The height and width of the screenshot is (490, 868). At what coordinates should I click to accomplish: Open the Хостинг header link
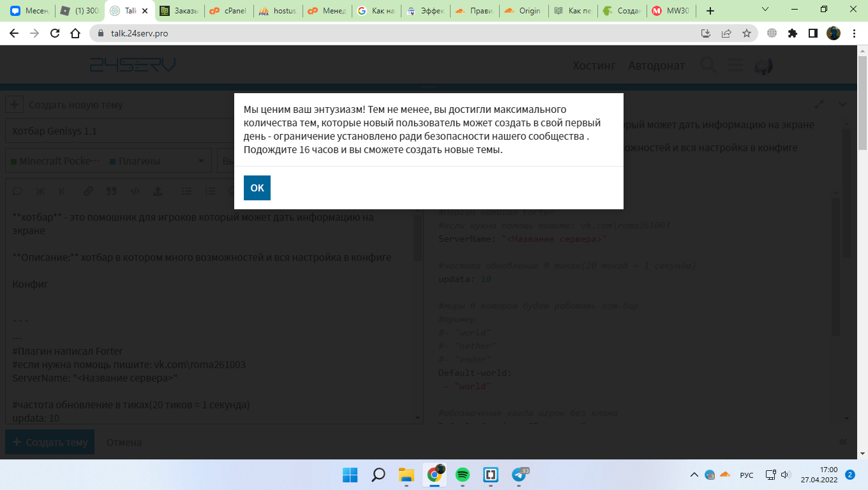tap(594, 65)
